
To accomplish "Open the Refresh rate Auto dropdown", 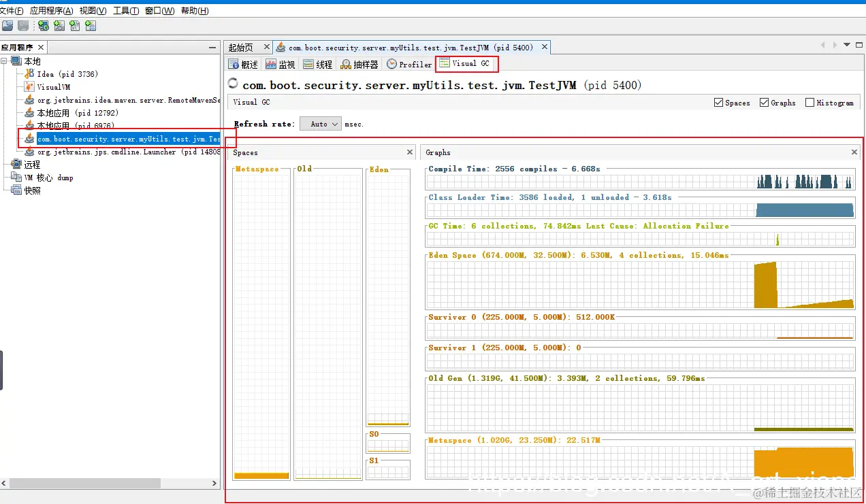I will tap(321, 124).
